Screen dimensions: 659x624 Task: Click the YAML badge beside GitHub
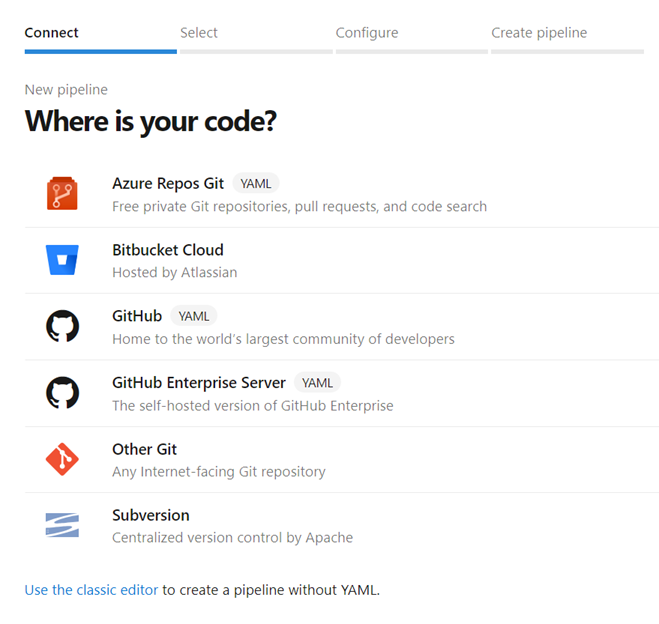194,316
